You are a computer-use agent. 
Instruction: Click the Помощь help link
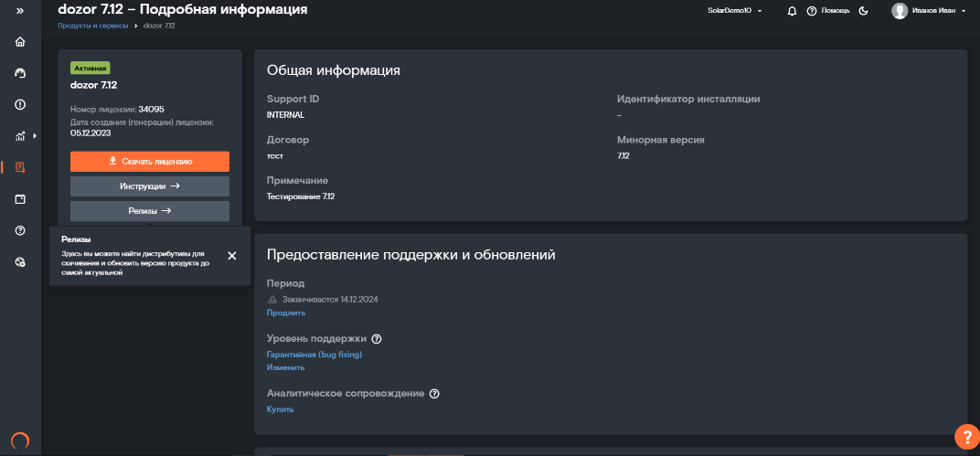(828, 11)
